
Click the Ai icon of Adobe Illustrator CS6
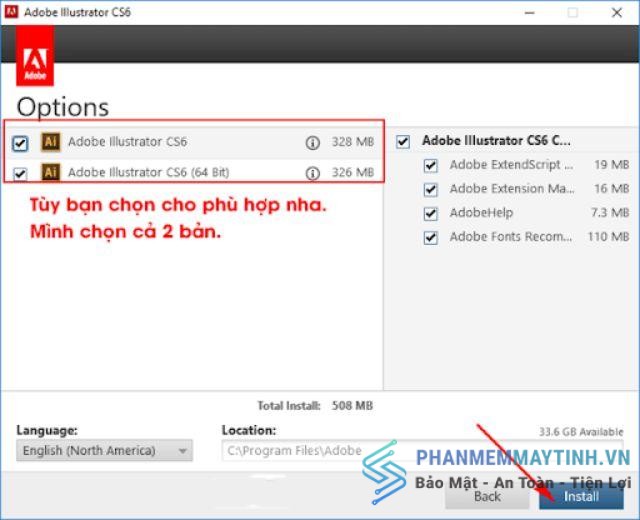(x=51, y=142)
